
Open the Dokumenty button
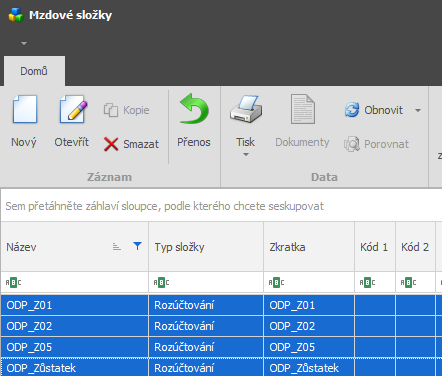(x=302, y=122)
